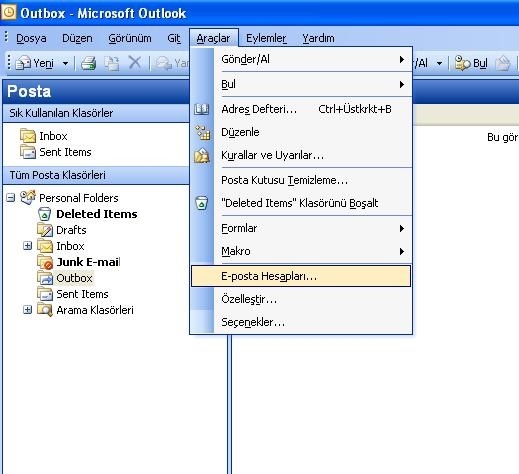Open Drafts folder in folder tree
This screenshot has width=519, height=474.
click(x=71, y=230)
